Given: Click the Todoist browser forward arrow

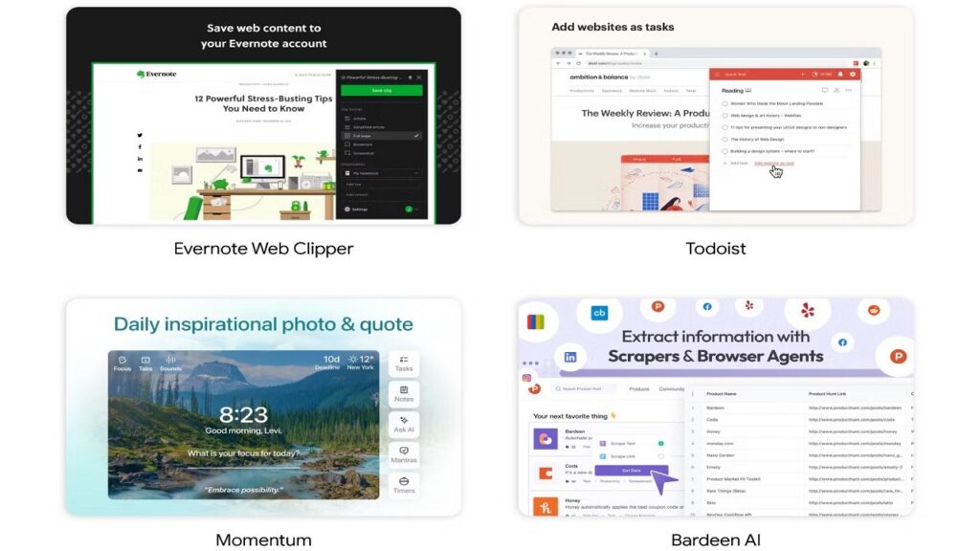Looking at the screenshot, I should pyautogui.click(x=568, y=63).
